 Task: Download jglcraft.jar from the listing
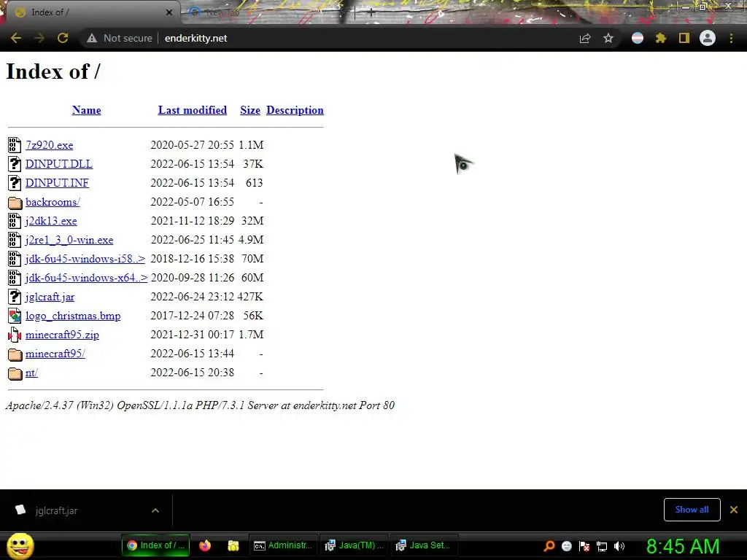[50, 297]
